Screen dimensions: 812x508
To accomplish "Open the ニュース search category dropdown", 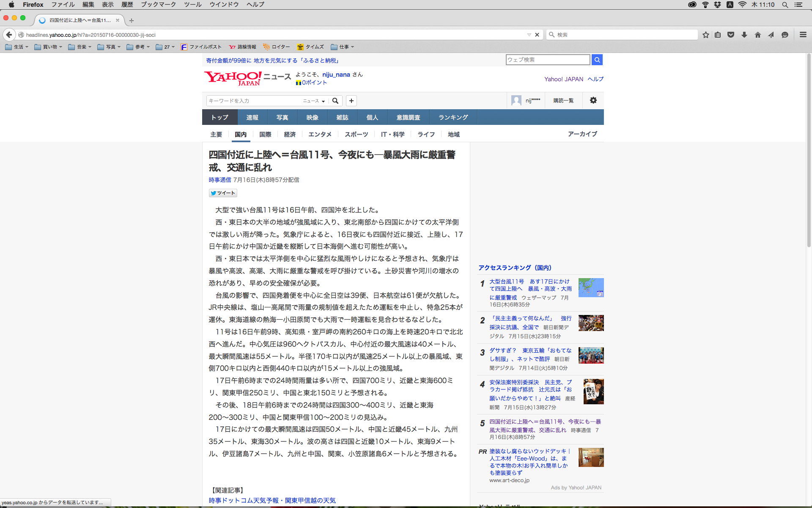I will click(314, 101).
